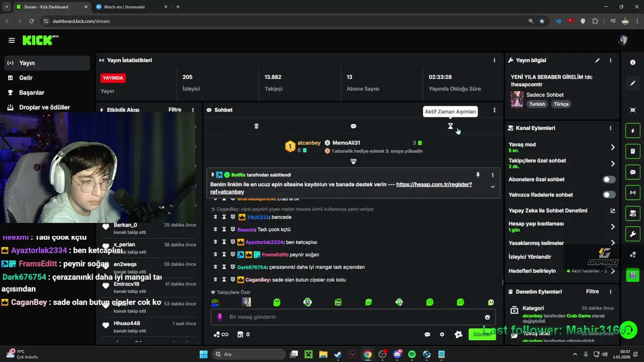Open the info panel icon in right sidebar
The height and width of the screenshot is (362, 644).
click(x=632, y=62)
